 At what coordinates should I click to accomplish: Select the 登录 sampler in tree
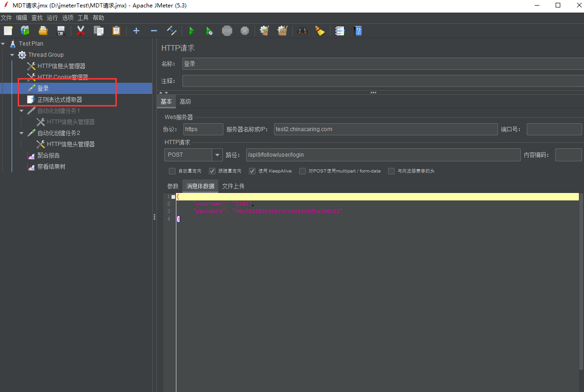[43, 88]
